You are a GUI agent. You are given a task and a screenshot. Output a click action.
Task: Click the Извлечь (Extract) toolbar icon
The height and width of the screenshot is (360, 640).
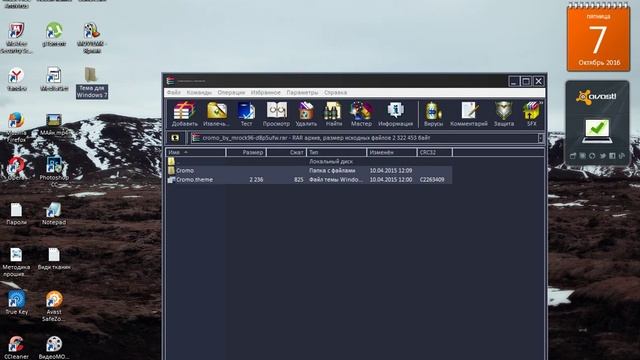point(216,114)
